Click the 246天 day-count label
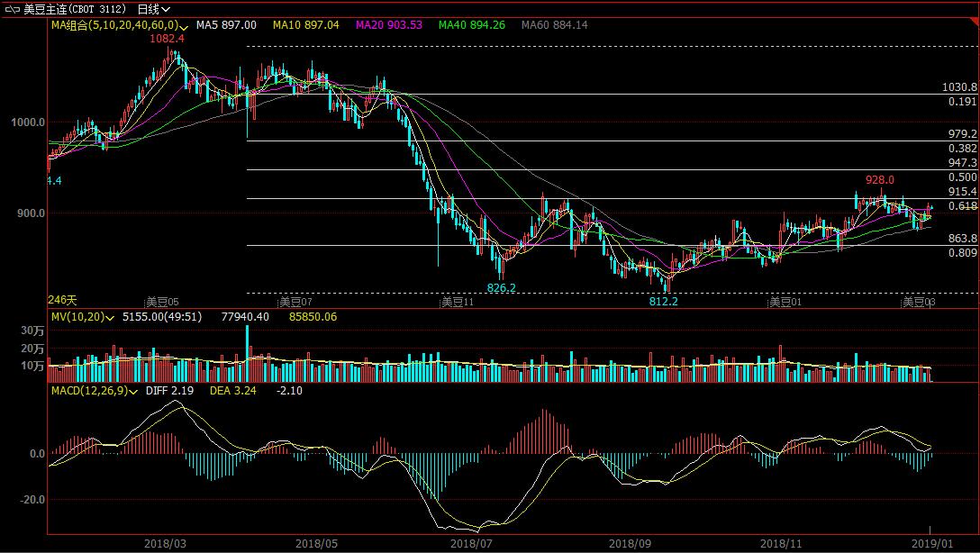 click(63, 299)
